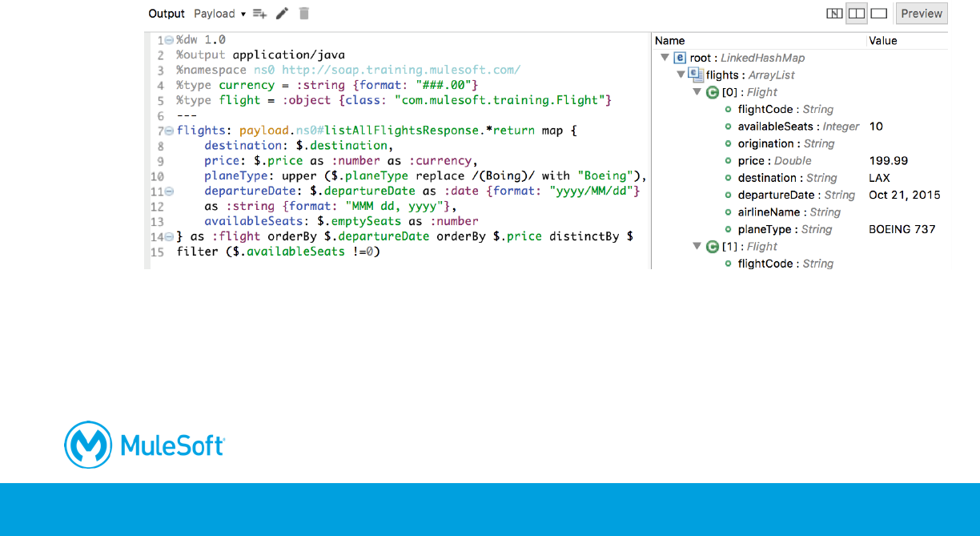Click the add new target icon

[x=259, y=14]
